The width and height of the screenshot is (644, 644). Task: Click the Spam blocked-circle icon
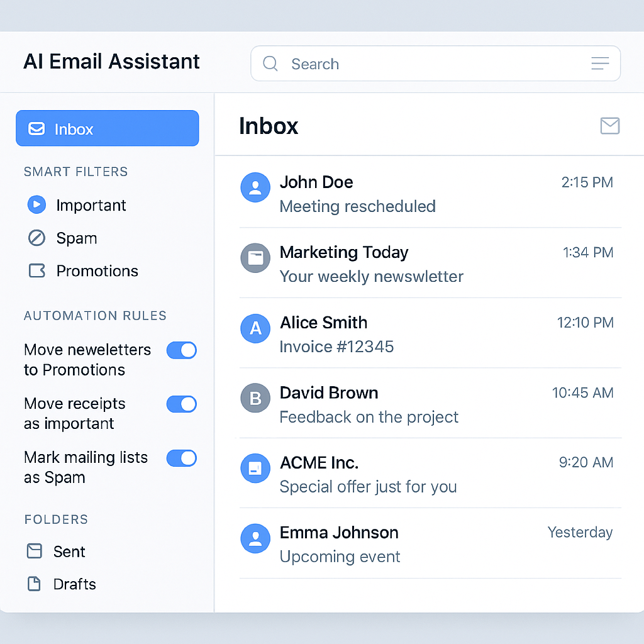pos(36,238)
